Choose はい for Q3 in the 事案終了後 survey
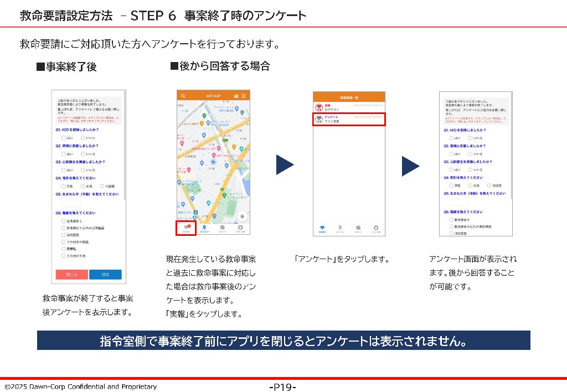 click(63, 170)
